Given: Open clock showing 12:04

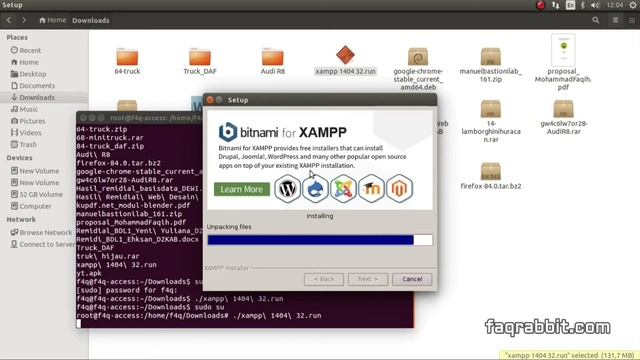Looking at the screenshot, I should point(614,5).
